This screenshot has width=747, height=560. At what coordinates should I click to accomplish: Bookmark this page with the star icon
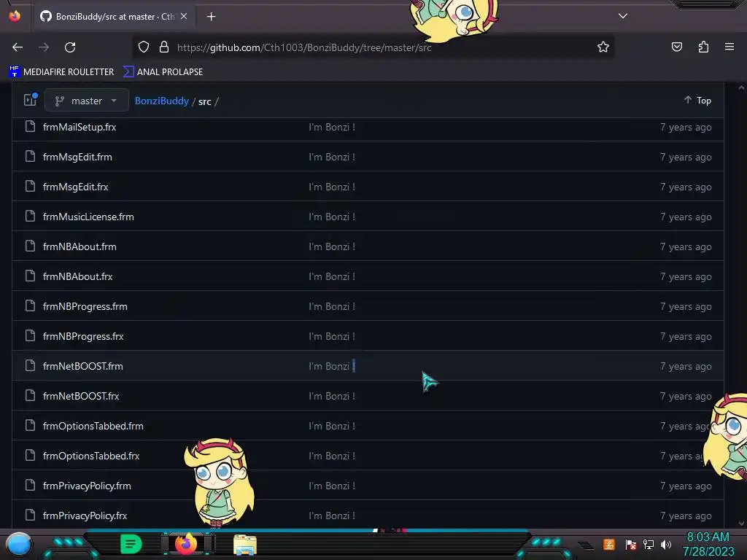(603, 47)
